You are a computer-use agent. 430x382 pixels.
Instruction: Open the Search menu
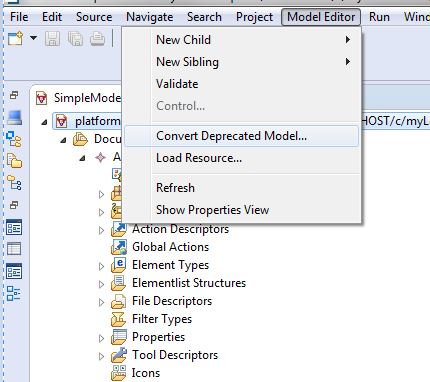(x=204, y=17)
